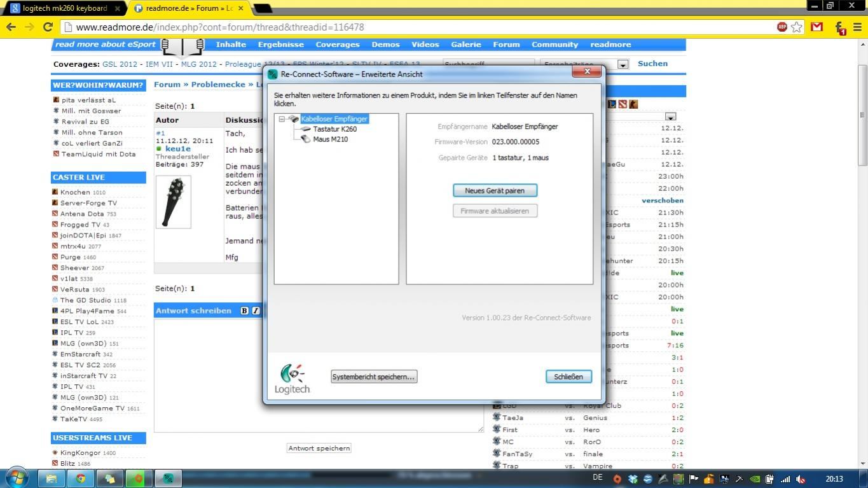Open the Community menu
The height and width of the screenshot is (488, 868).
click(x=555, y=45)
